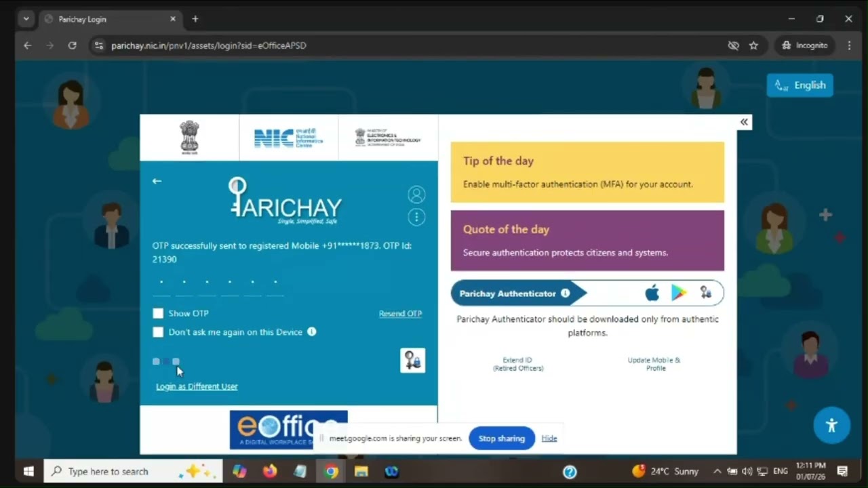Enable Don't ask me again on this Device
The image size is (868, 488).
(x=158, y=332)
